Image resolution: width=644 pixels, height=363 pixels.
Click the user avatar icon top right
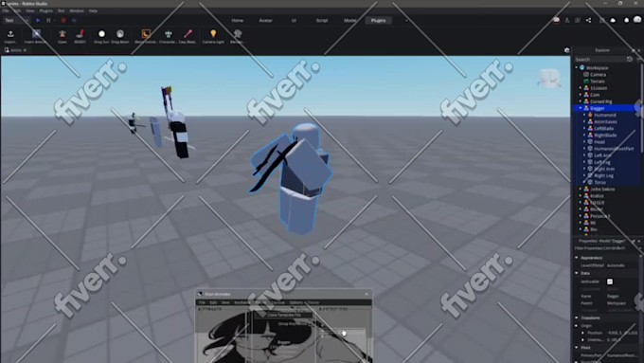tap(637, 19)
